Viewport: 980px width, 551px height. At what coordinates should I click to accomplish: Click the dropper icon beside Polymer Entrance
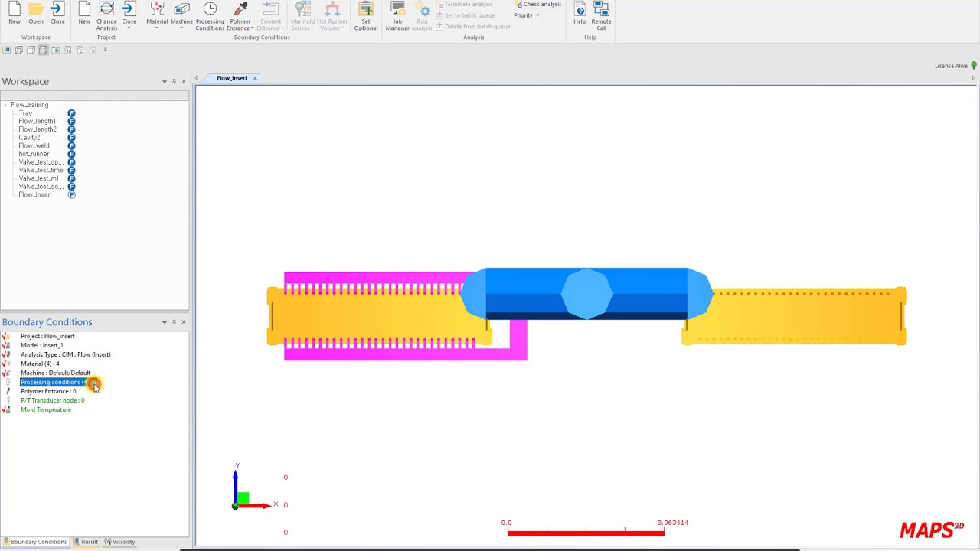[x=8, y=391]
